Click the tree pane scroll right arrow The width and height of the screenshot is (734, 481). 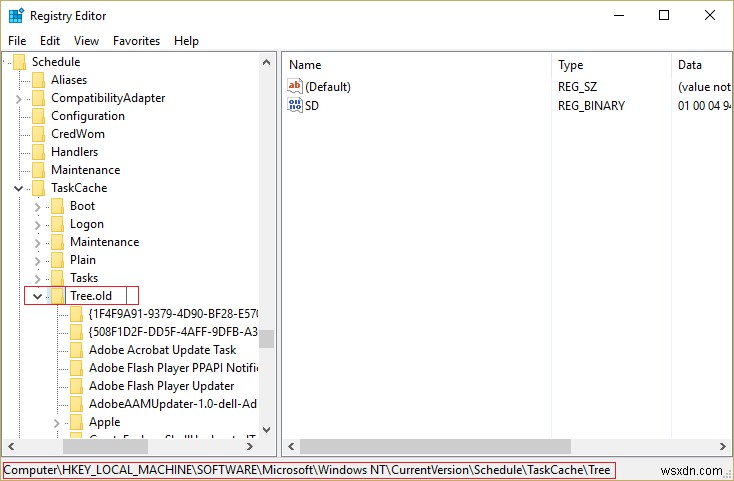pos(250,446)
